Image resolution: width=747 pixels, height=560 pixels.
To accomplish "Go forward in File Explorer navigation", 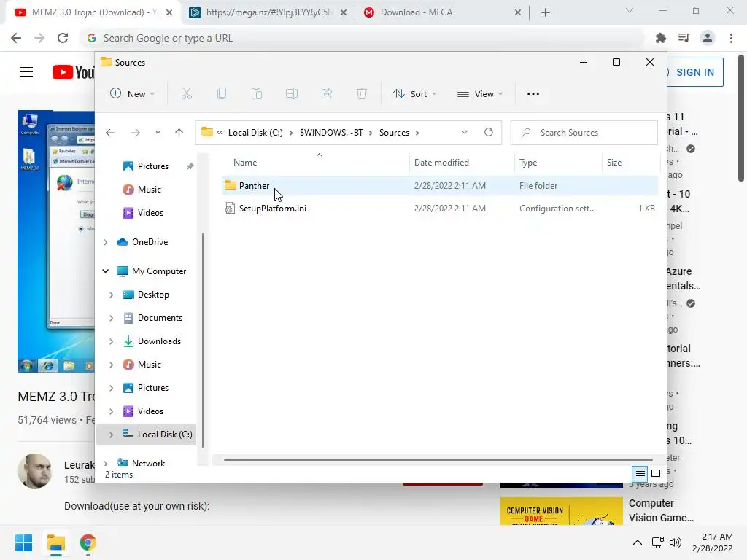I will (136, 133).
